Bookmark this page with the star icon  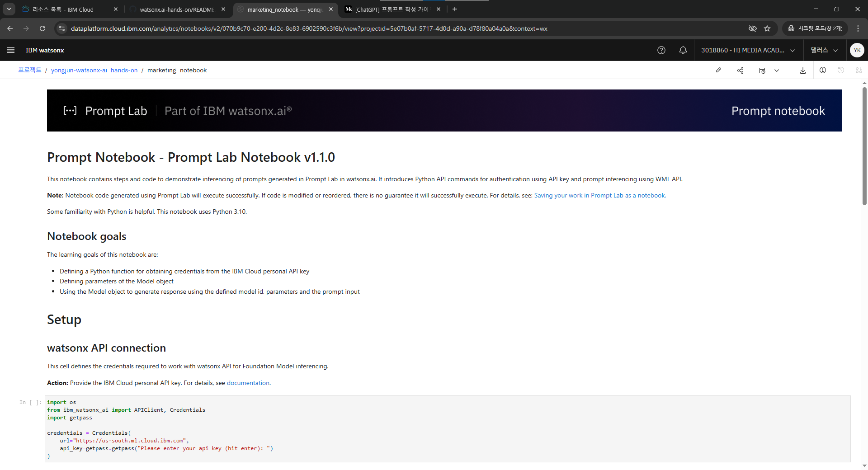pyautogui.click(x=767, y=28)
